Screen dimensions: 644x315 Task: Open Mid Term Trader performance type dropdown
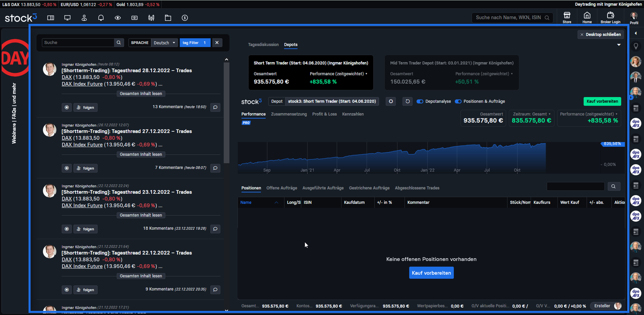[x=484, y=74]
